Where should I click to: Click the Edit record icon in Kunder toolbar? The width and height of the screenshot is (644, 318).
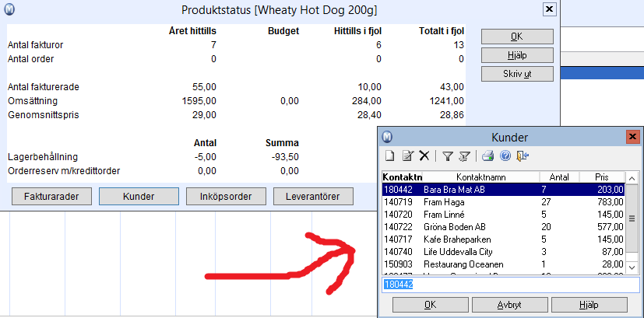(x=407, y=156)
